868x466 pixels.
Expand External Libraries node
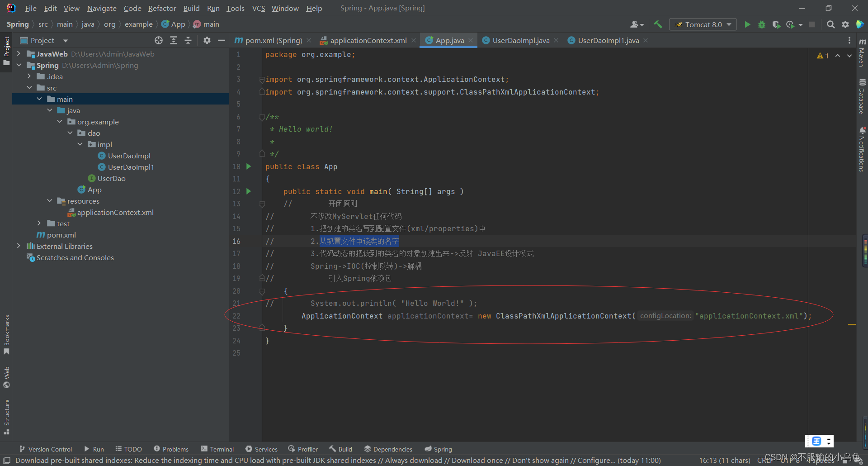pos(19,246)
